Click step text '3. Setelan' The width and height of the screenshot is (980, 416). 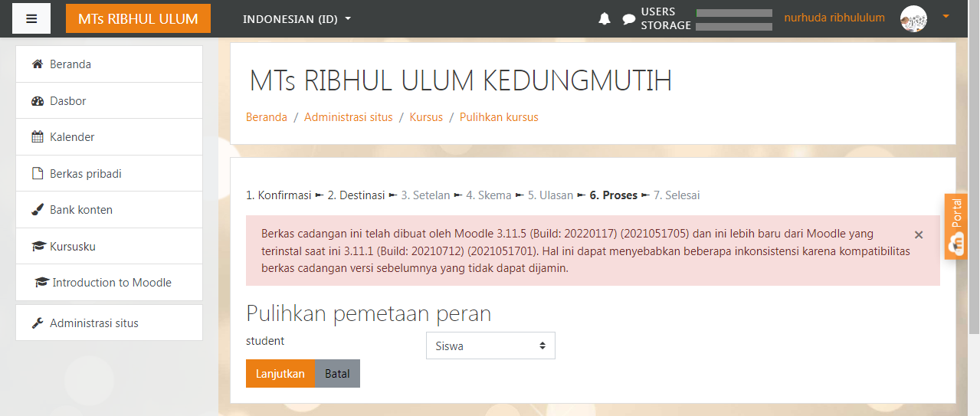pyautogui.click(x=425, y=195)
